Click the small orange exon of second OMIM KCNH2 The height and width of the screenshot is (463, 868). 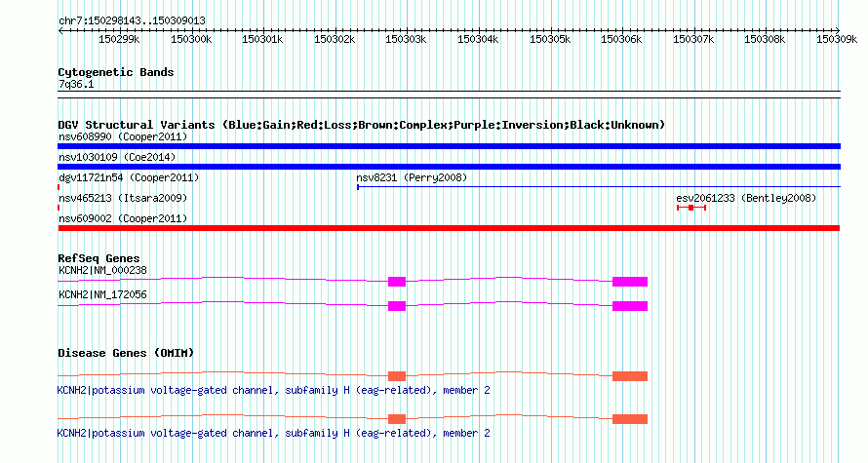397,419
